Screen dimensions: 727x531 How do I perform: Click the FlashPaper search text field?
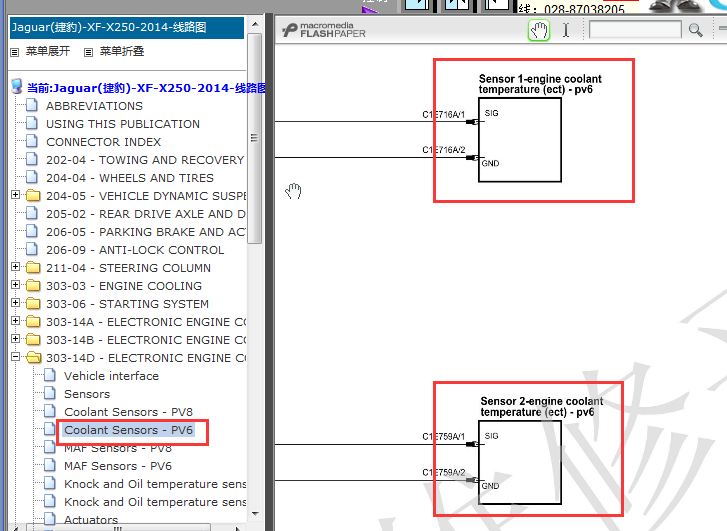(635, 30)
